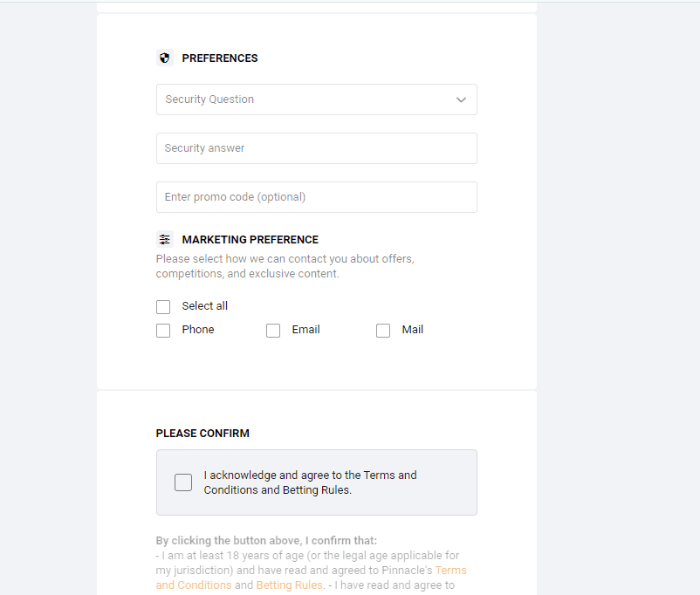
Task: Enable the Phone contact checkbox
Action: pos(163,331)
